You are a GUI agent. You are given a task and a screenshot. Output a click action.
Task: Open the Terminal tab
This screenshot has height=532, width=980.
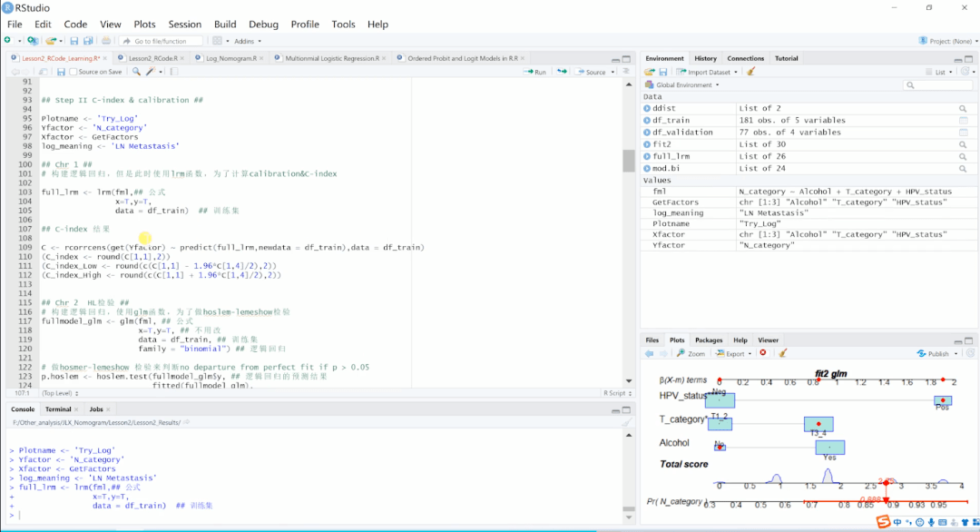tap(57, 409)
